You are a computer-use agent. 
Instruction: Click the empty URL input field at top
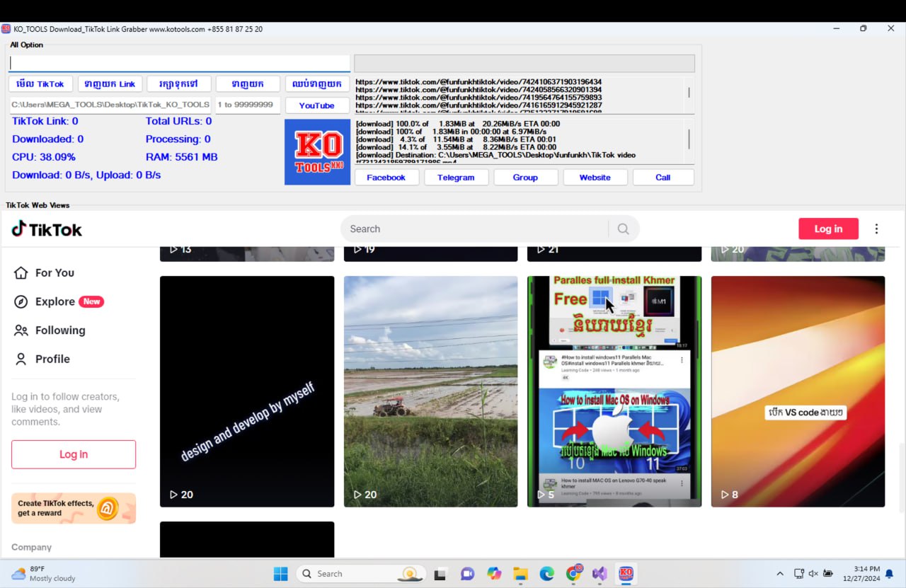click(180, 63)
